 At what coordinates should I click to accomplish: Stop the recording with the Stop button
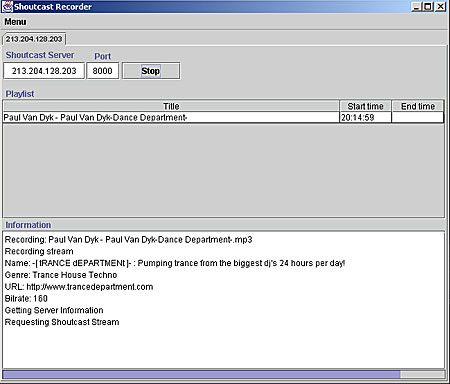click(x=151, y=71)
